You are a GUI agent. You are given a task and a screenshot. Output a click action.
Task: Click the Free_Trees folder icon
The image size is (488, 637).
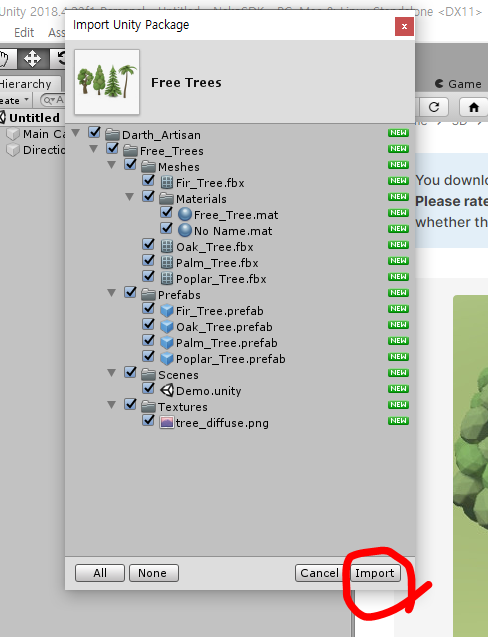point(130,151)
